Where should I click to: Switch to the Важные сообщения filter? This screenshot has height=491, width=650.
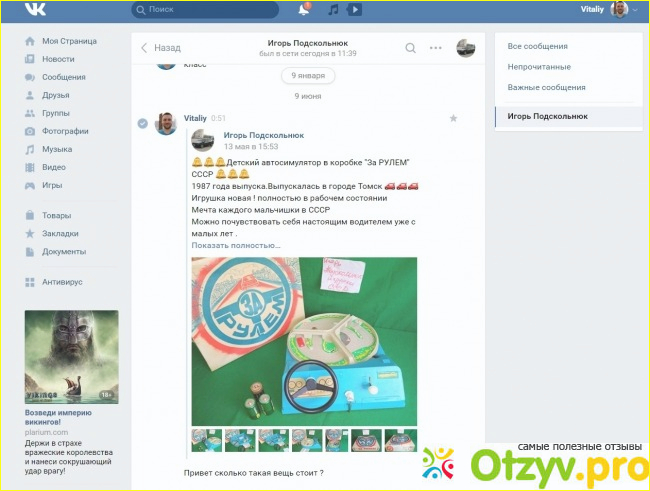[x=546, y=88]
